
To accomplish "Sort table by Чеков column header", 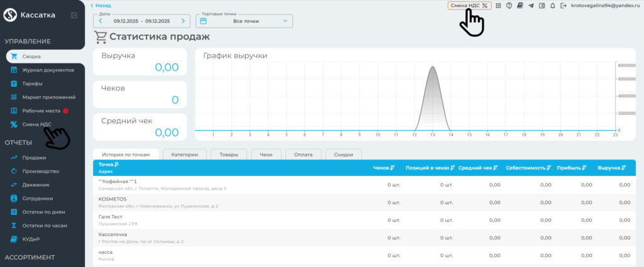I will click(384, 168).
